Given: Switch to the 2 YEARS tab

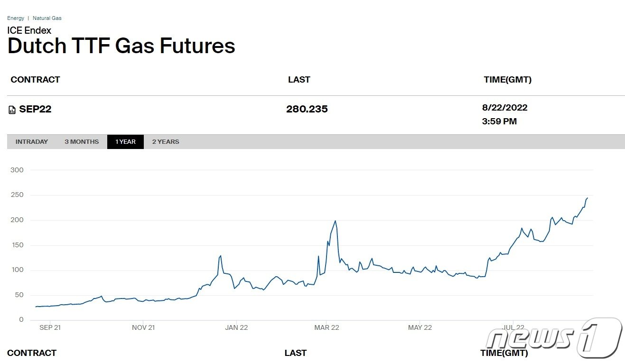Looking at the screenshot, I should (x=166, y=142).
